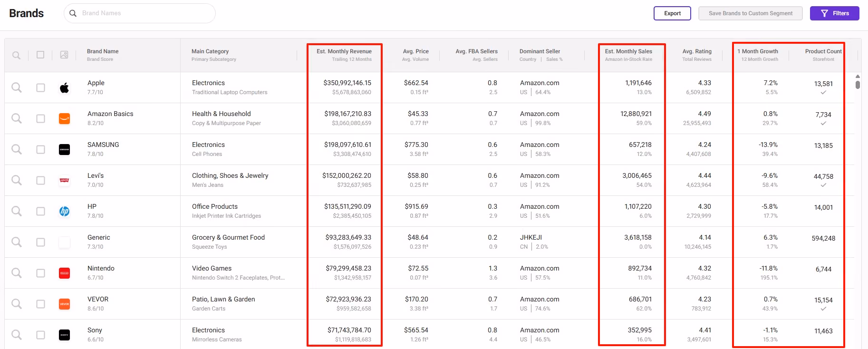The image size is (868, 349).
Task: Click the SAMSUNG brand logo
Action: 64,149
